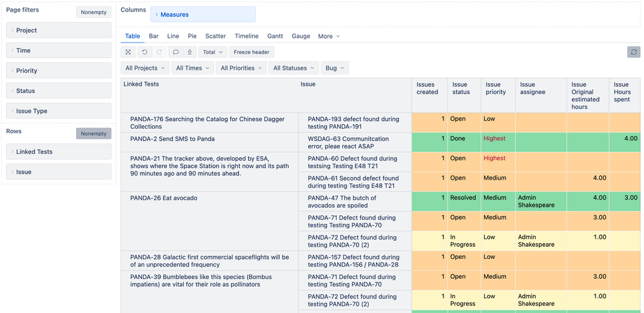Toggle Nonempty for Page filters

pyautogui.click(x=93, y=12)
